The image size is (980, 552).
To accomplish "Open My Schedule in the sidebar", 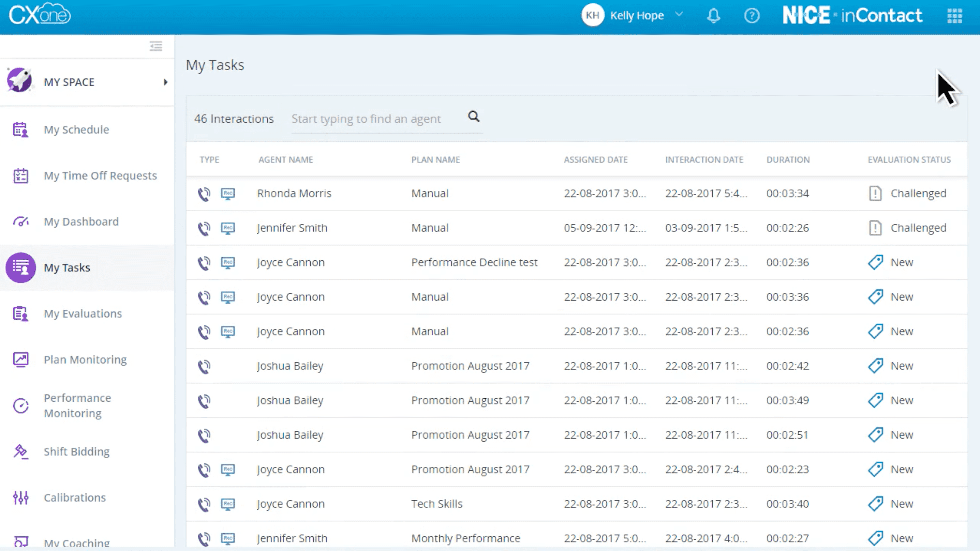I will (76, 129).
